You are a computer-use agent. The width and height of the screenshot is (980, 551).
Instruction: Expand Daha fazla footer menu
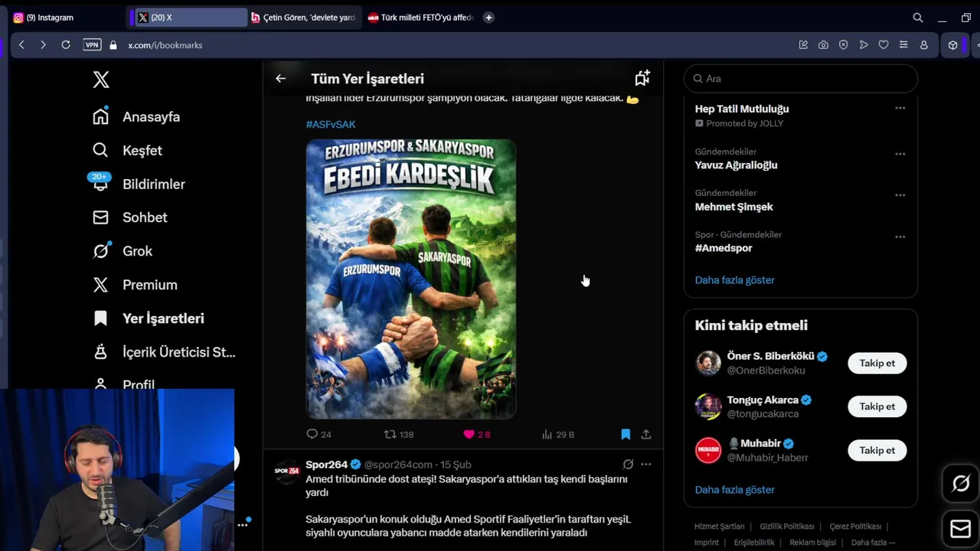[873, 543]
